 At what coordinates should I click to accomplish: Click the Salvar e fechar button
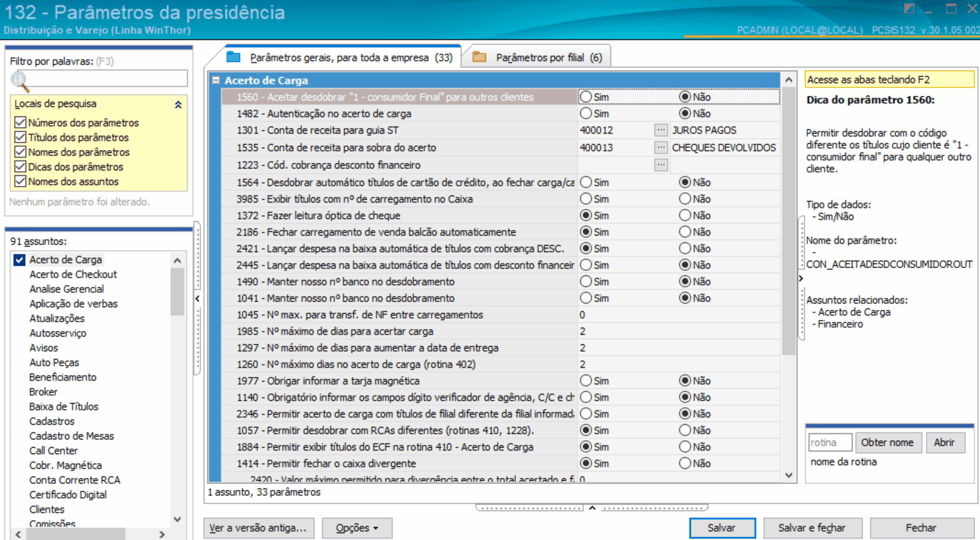click(812, 528)
